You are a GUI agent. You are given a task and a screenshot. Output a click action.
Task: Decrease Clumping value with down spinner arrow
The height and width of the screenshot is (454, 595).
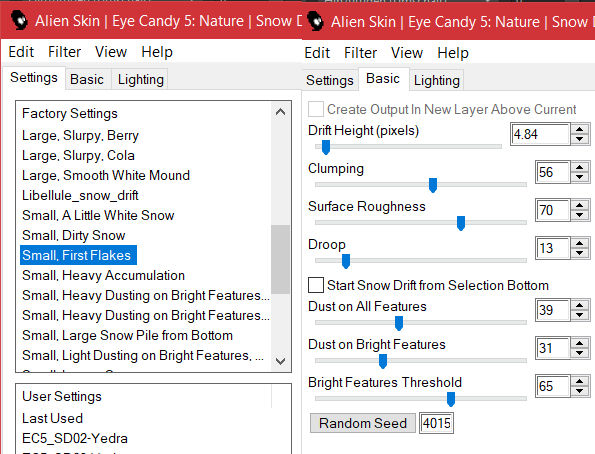coord(579,177)
